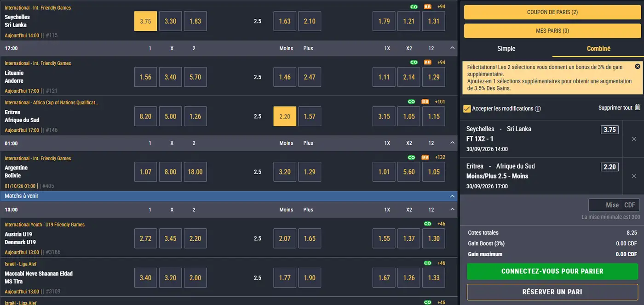This screenshot has height=305, width=644.
Task: Select Denmark U19 win odds 2.20
Action: pyautogui.click(x=195, y=238)
